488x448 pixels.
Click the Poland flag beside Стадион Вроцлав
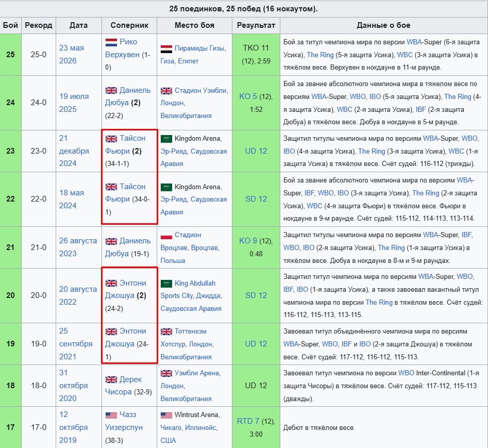tap(166, 236)
